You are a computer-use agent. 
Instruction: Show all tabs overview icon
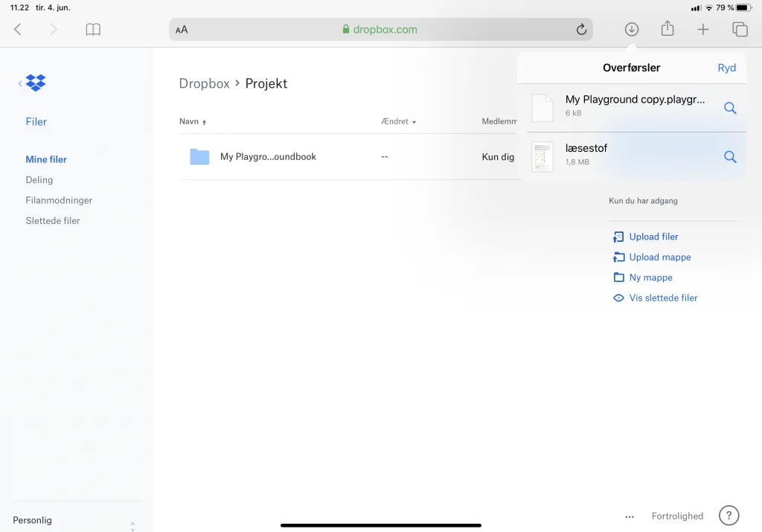tap(740, 29)
